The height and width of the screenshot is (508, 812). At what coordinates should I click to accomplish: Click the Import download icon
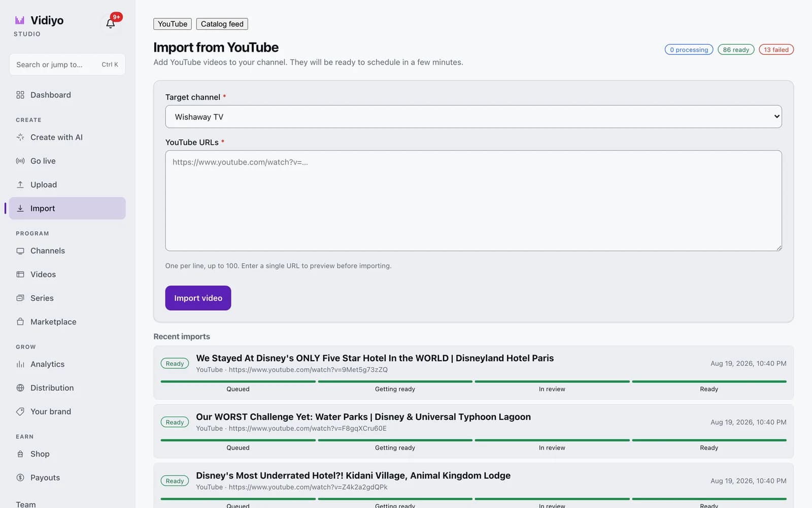click(x=20, y=208)
